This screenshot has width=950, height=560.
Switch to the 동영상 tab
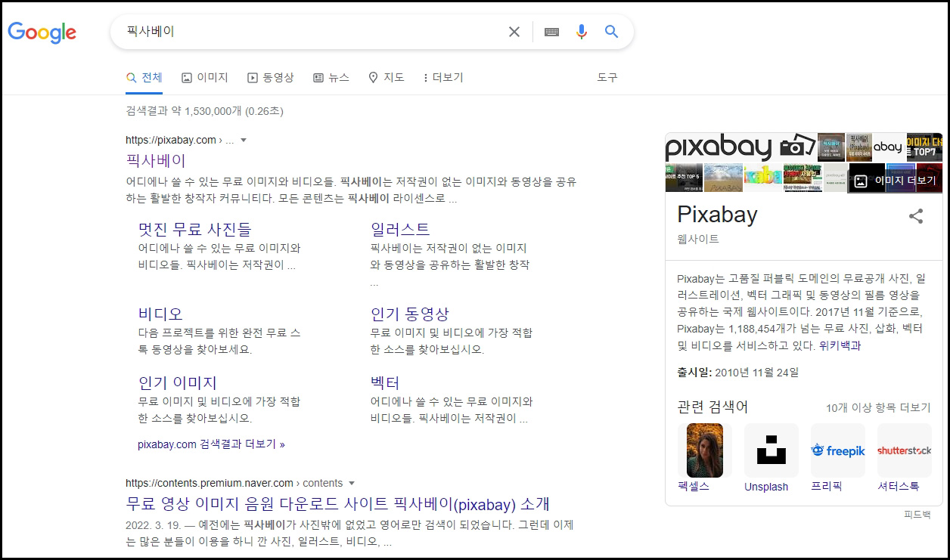(x=270, y=77)
